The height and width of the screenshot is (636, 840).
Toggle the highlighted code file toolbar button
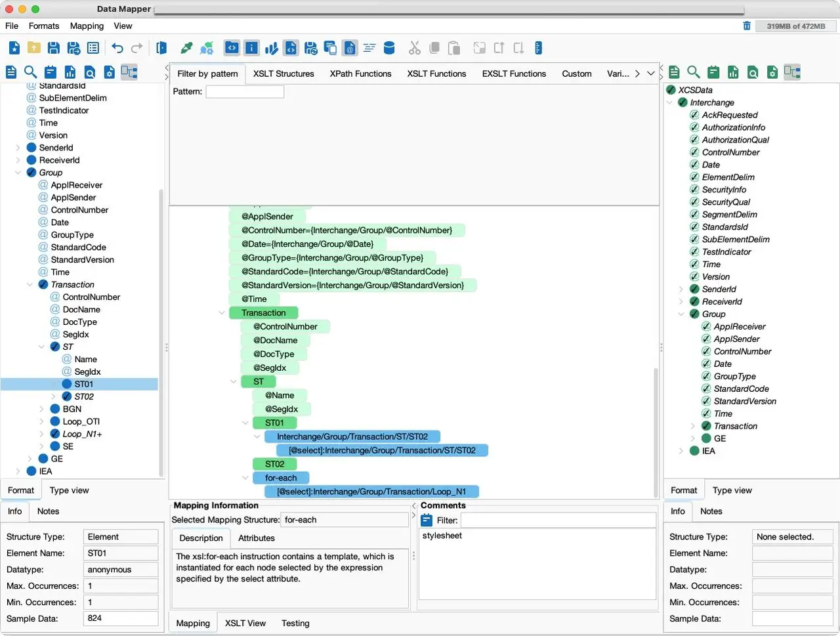(x=291, y=48)
